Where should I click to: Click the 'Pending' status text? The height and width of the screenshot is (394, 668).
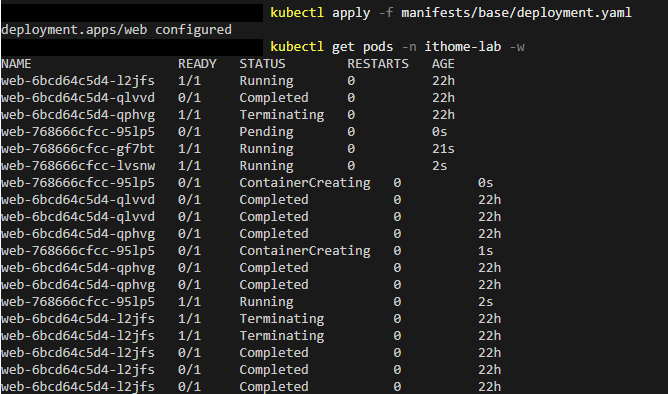coord(266,132)
